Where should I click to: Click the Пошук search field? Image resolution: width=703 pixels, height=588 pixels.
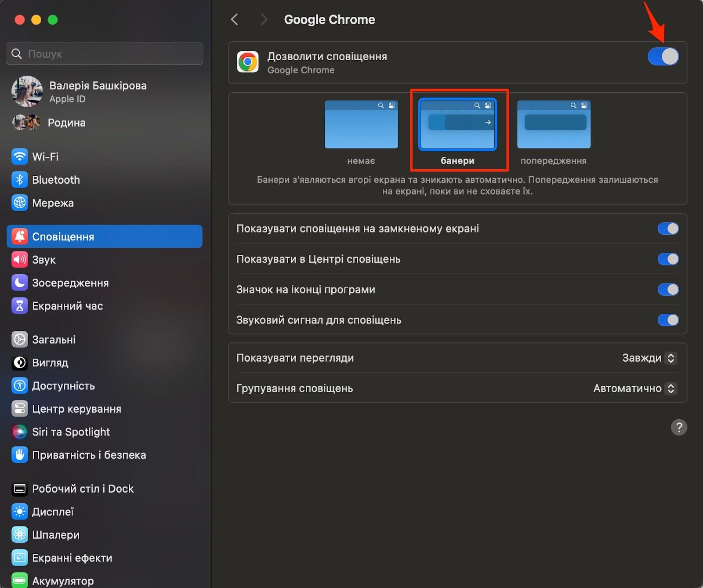(105, 54)
